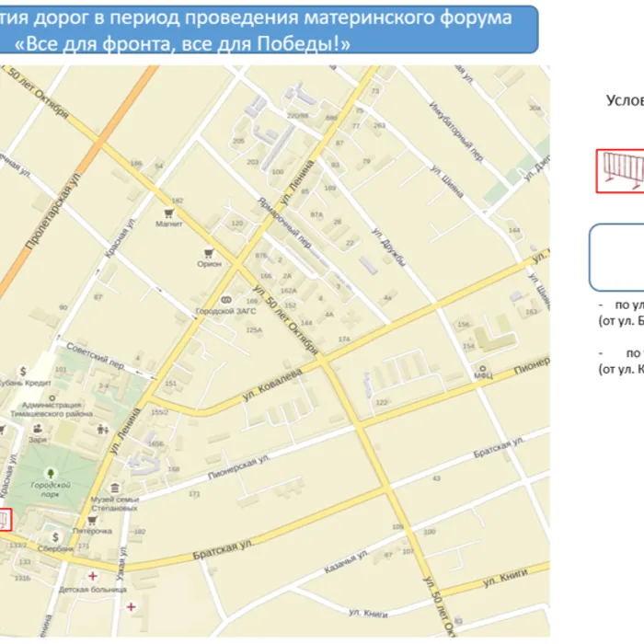Screen dimensions: 644x644
Task: Click the Музей семьи Степановых museum icon
Action: 114,487
